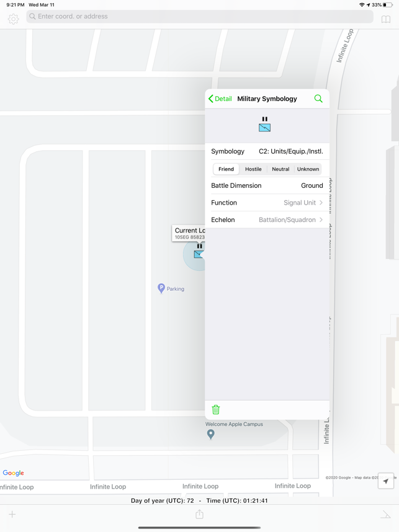The height and width of the screenshot is (532, 399).
Task: Tap the search magnifier in Military Symbology
Action: 318,99
